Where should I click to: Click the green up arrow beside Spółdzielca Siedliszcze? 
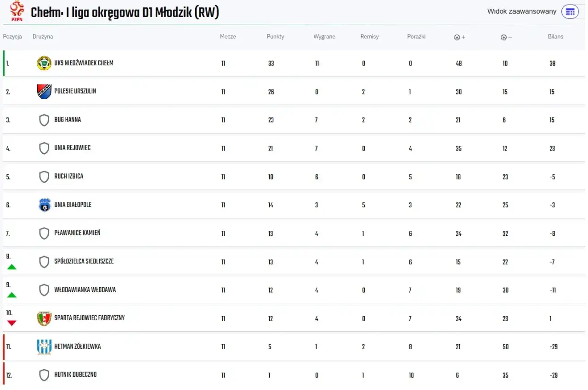coord(11,267)
